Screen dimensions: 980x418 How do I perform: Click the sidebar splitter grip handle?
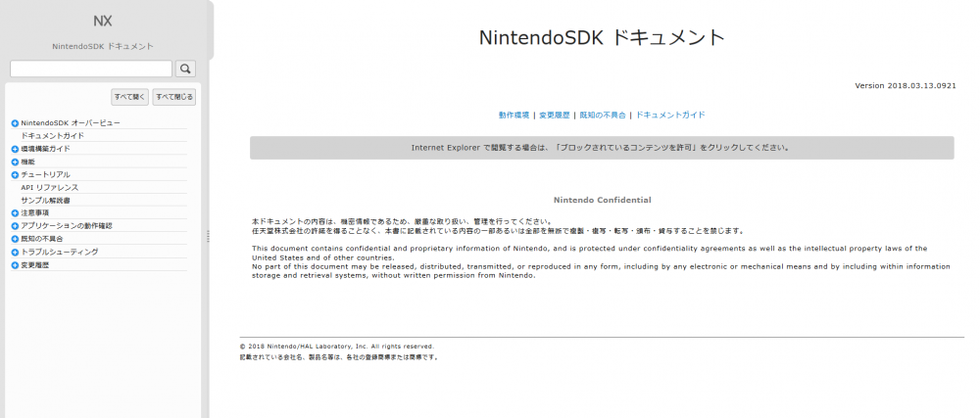(208, 237)
